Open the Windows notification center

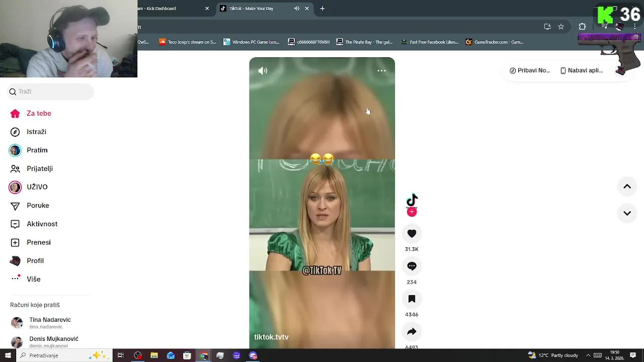633,355
